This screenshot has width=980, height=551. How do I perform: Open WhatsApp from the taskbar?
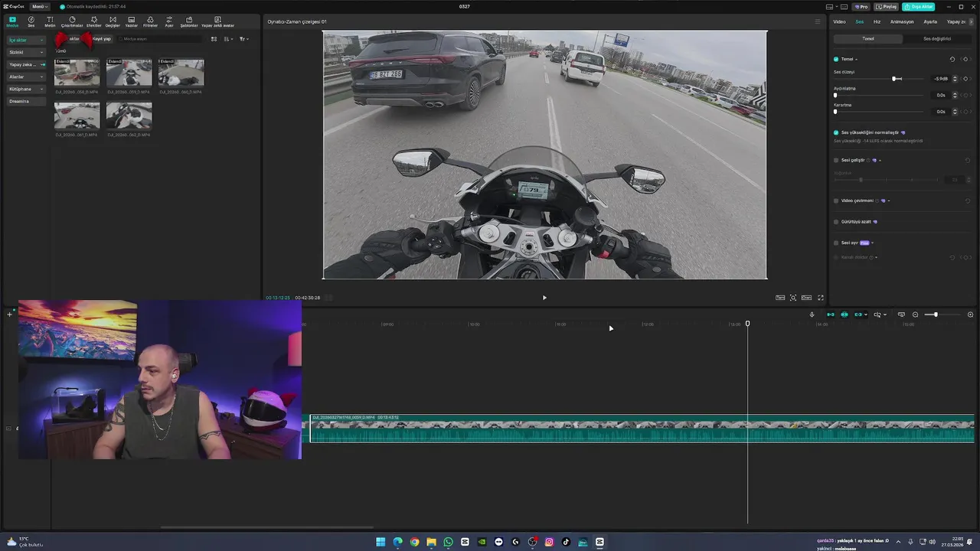(448, 542)
